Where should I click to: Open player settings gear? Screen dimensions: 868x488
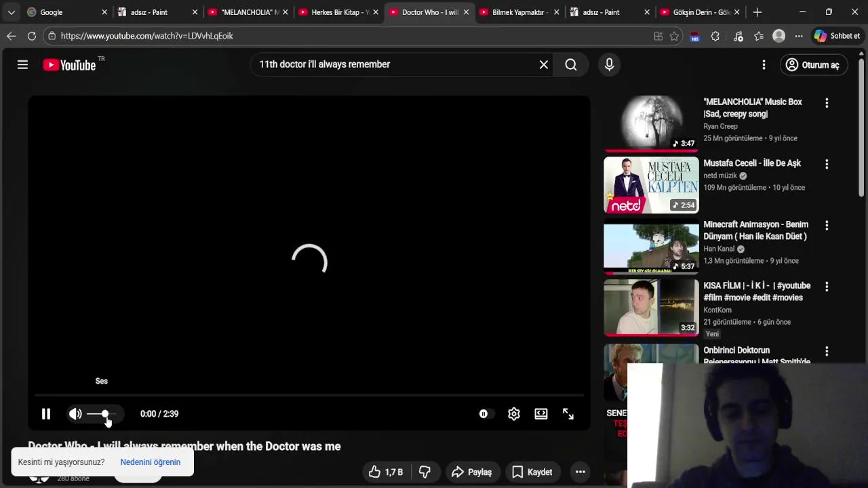click(514, 413)
